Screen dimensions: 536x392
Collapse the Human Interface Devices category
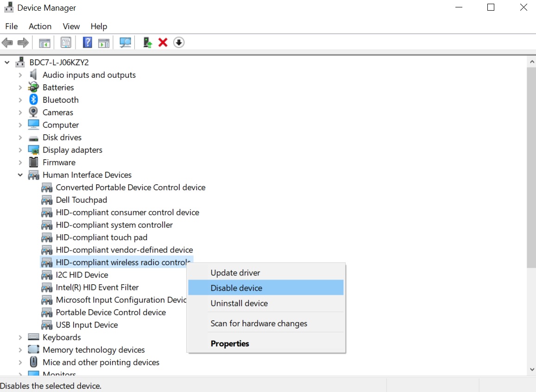coord(20,174)
